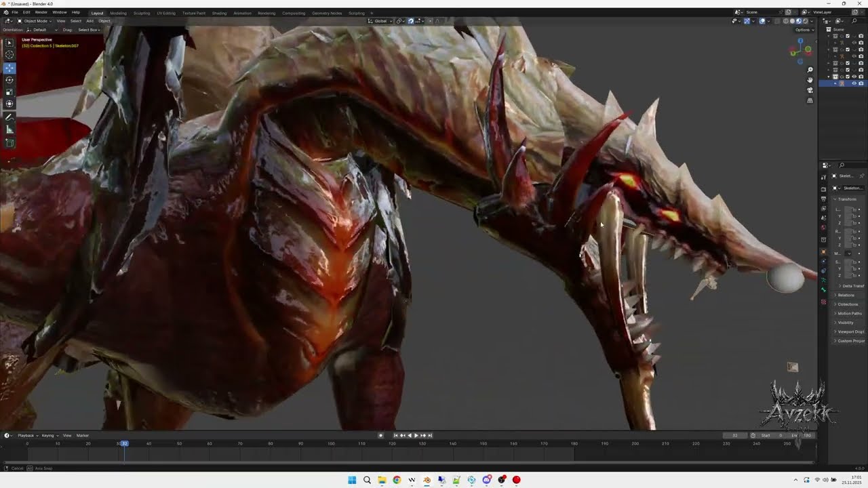This screenshot has height=488, width=868.
Task: Expand the Relations panel
Action: pyautogui.click(x=846, y=295)
